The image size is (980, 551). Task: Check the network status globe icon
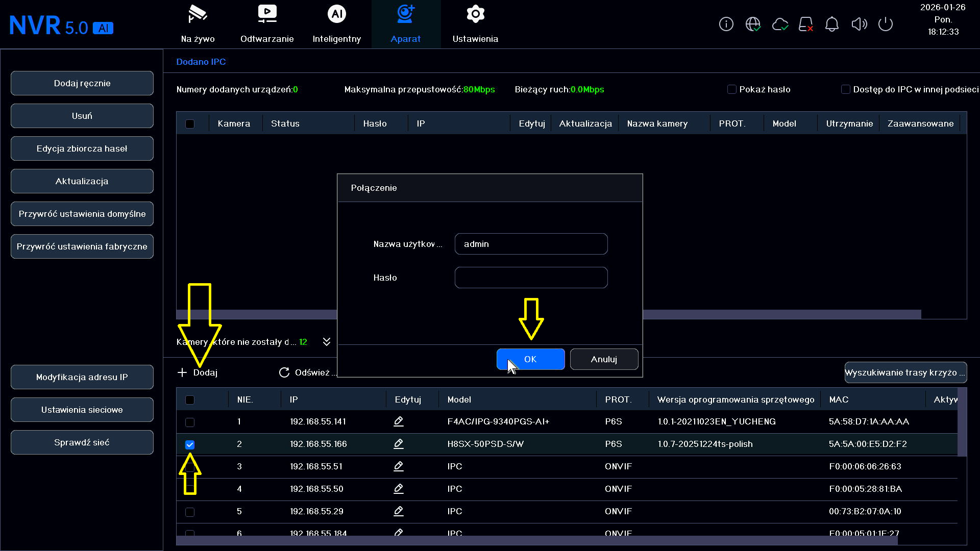click(x=753, y=24)
